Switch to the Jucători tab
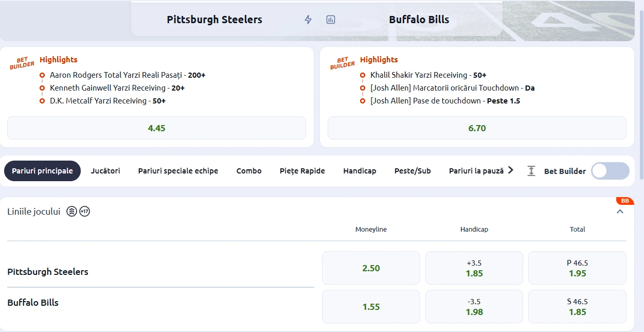 pos(105,170)
